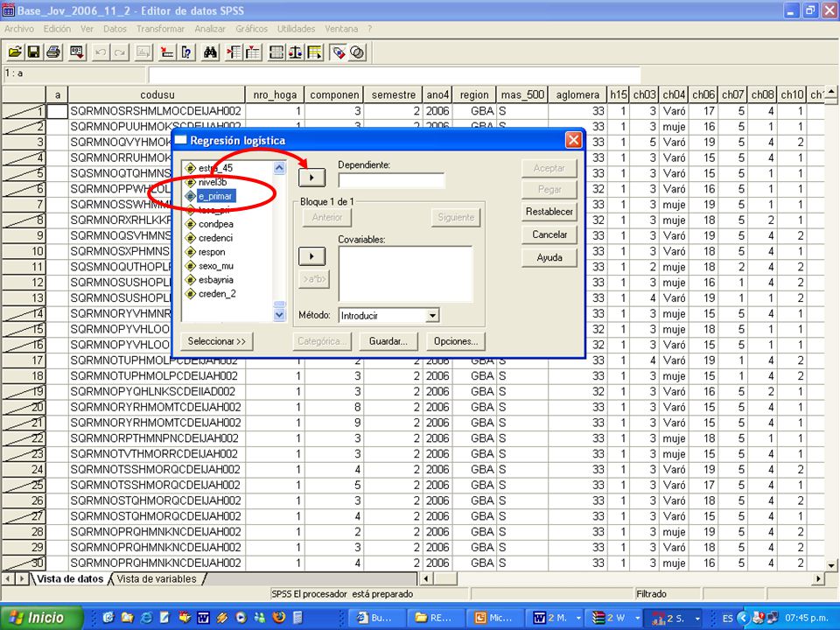This screenshot has width=840, height=630.
Task: Expand the hidden system tray icons chevron
Action: (743, 618)
